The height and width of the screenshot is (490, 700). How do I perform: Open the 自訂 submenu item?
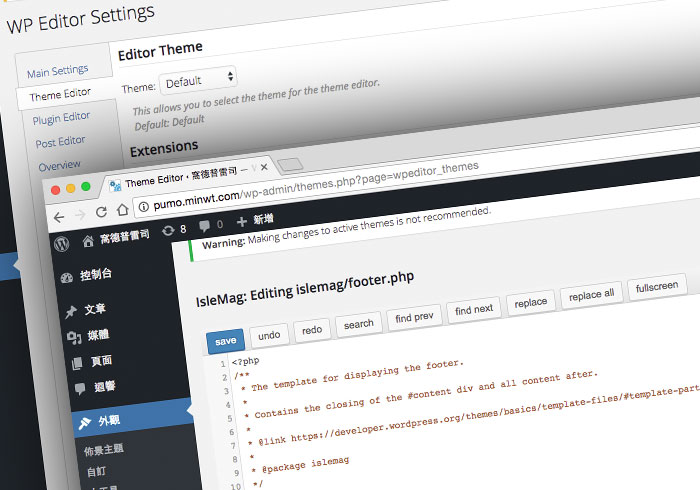96,471
